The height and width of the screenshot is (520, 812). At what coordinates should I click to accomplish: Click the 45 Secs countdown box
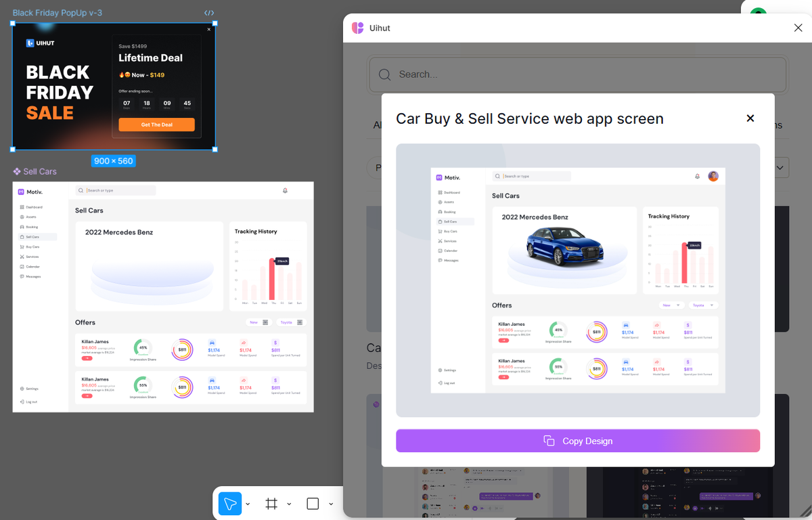tap(187, 104)
